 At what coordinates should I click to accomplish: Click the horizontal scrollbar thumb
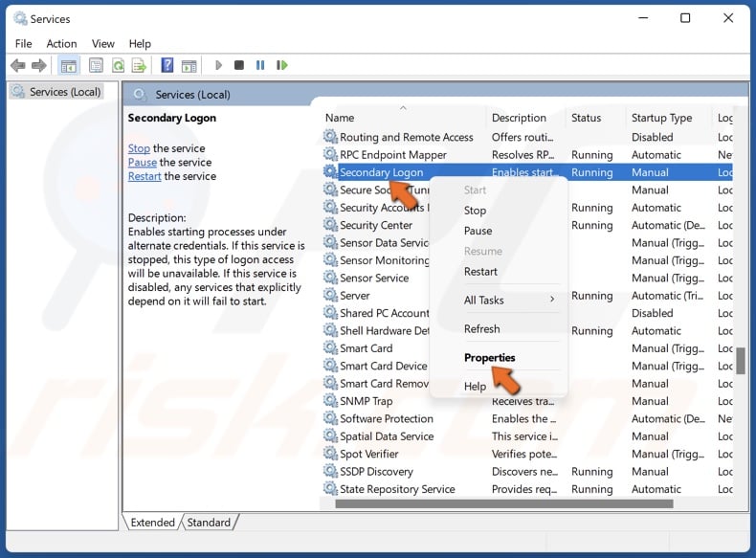click(x=504, y=504)
